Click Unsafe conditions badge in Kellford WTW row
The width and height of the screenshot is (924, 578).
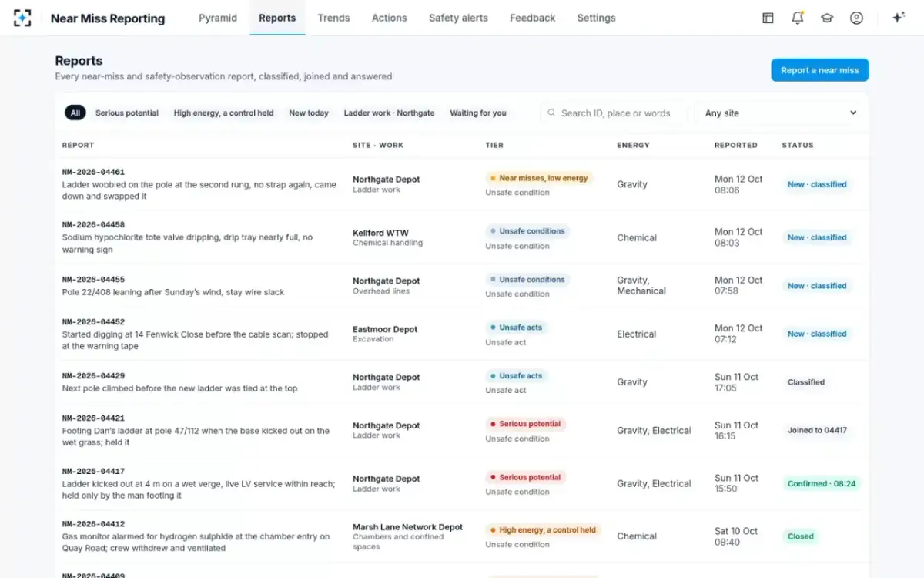click(x=527, y=231)
